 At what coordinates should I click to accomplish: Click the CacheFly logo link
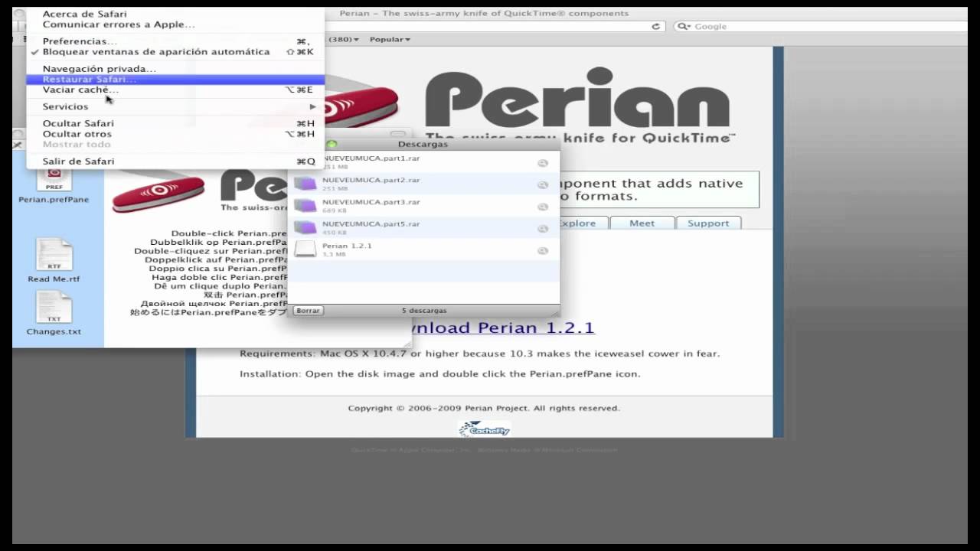point(485,429)
